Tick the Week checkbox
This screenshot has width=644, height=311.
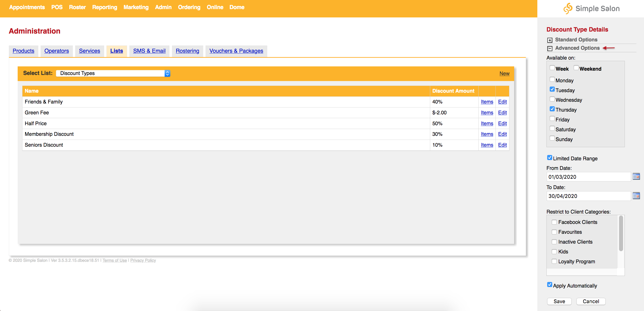(552, 68)
